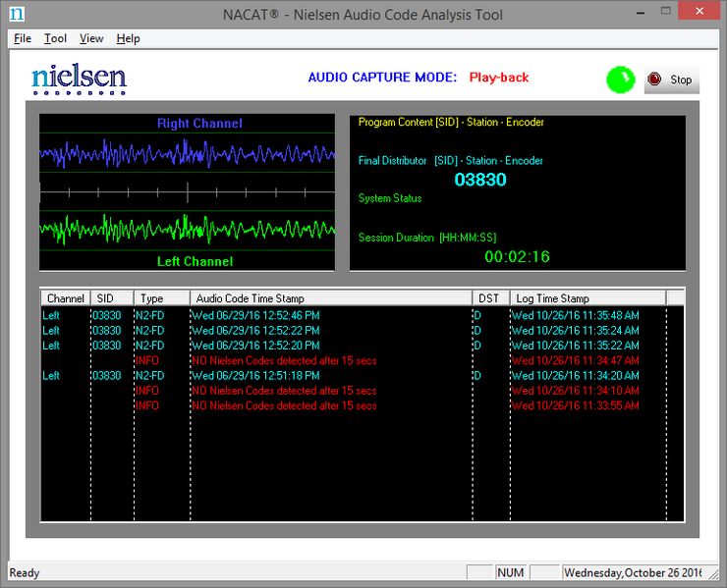Click log time stamp 11:34:20 AM

pyautogui.click(x=575, y=376)
